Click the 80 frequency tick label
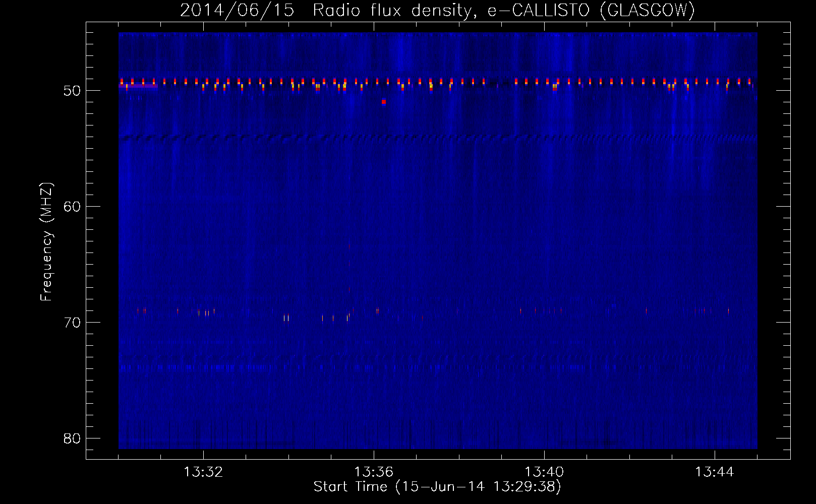Screen dimensions: 816x504 72,438
